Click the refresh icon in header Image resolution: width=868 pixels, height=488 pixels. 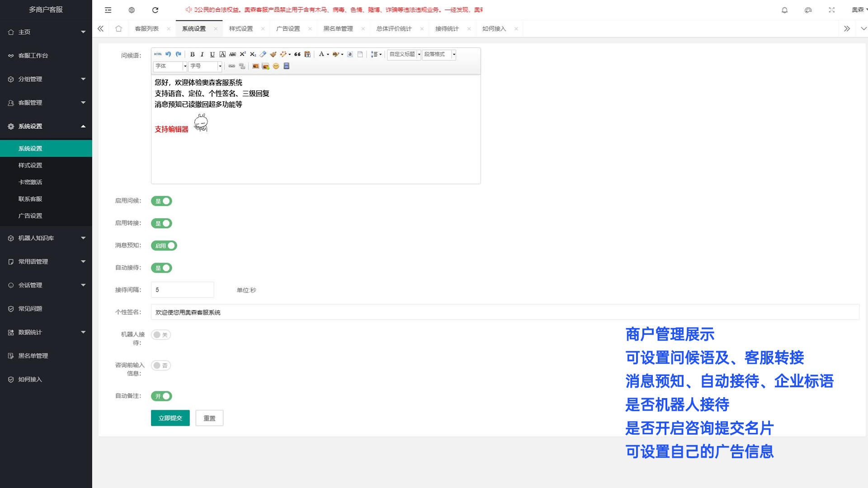[x=155, y=10]
